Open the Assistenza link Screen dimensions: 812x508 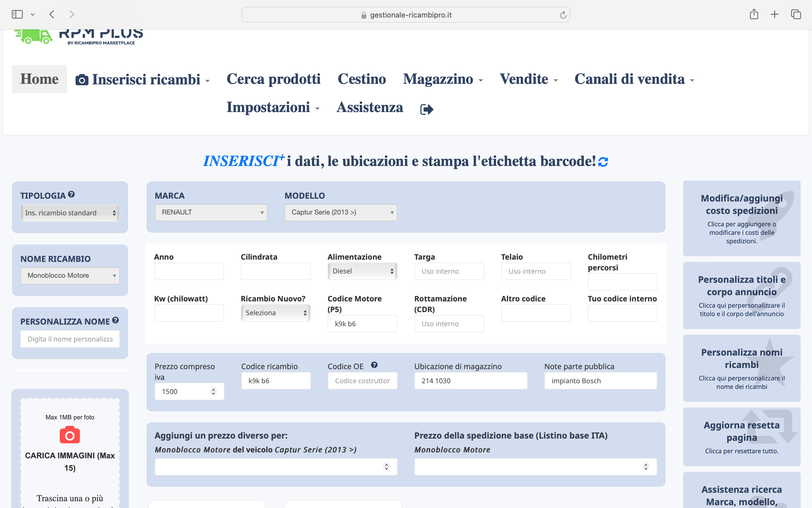tap(370, 108)
